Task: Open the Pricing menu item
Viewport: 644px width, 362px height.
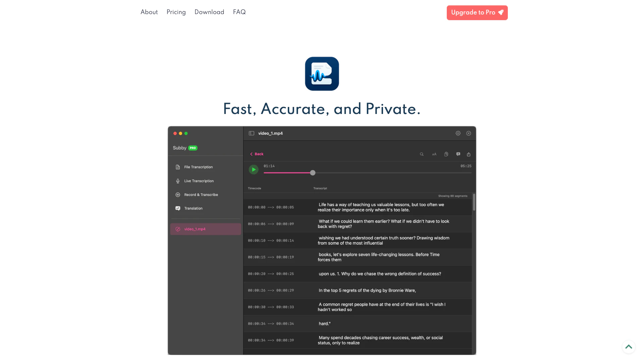Action: [x=176, y=12]
